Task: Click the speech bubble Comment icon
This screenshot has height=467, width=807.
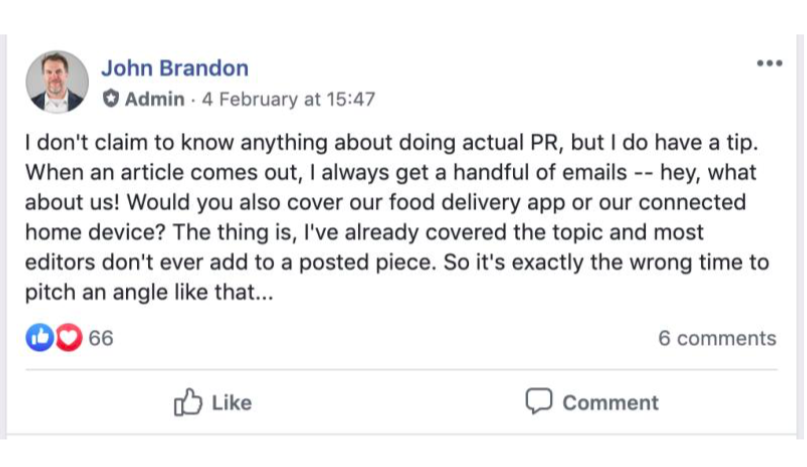Action: point(539,402)
